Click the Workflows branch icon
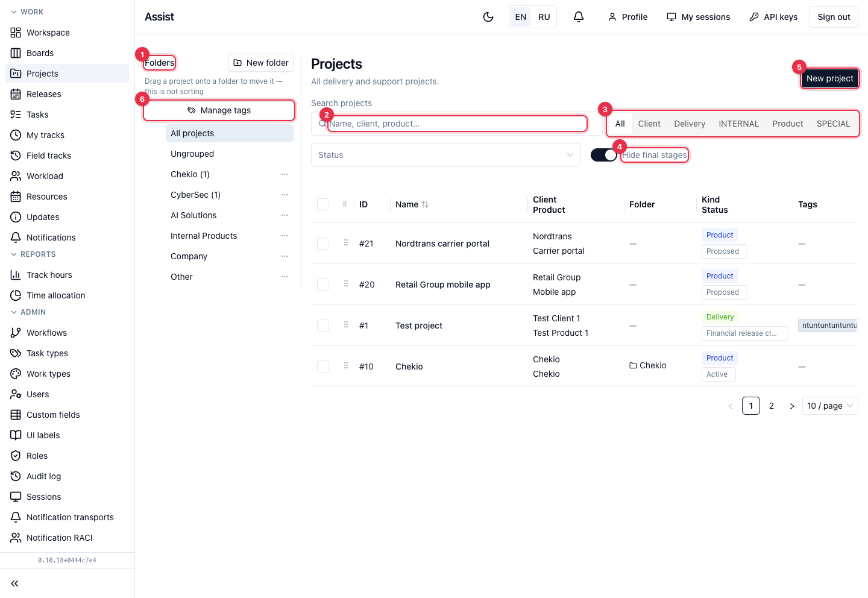The height and width of the screenshot is (598, 868). [x=16, y=333]
